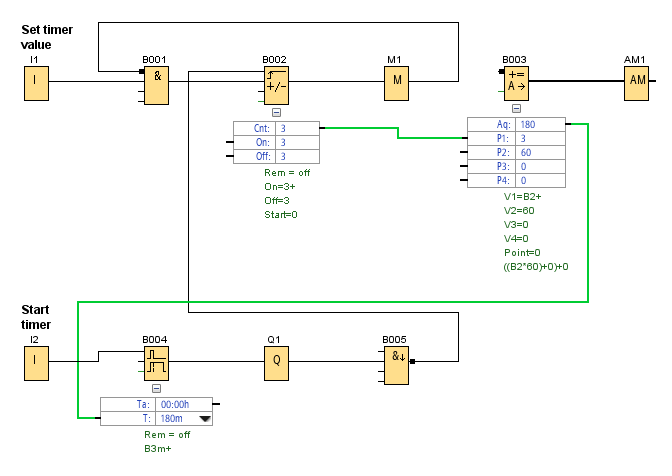
Task: Click the 'Point=0' parameter text
Action: coord(522,253)
